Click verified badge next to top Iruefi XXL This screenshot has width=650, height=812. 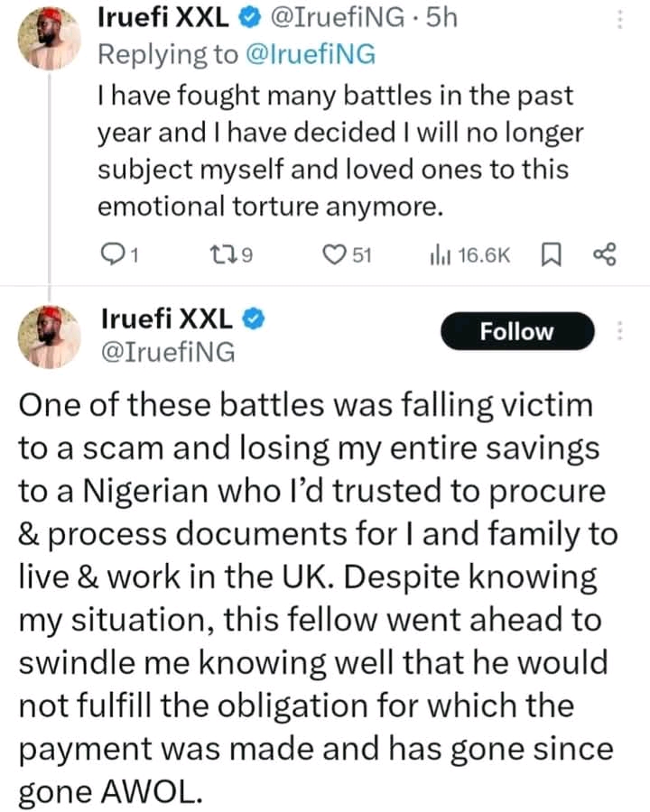point(252,16)
